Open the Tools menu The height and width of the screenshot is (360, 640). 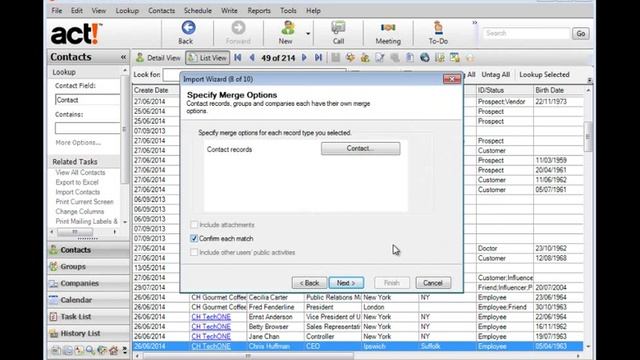[288, 11]
